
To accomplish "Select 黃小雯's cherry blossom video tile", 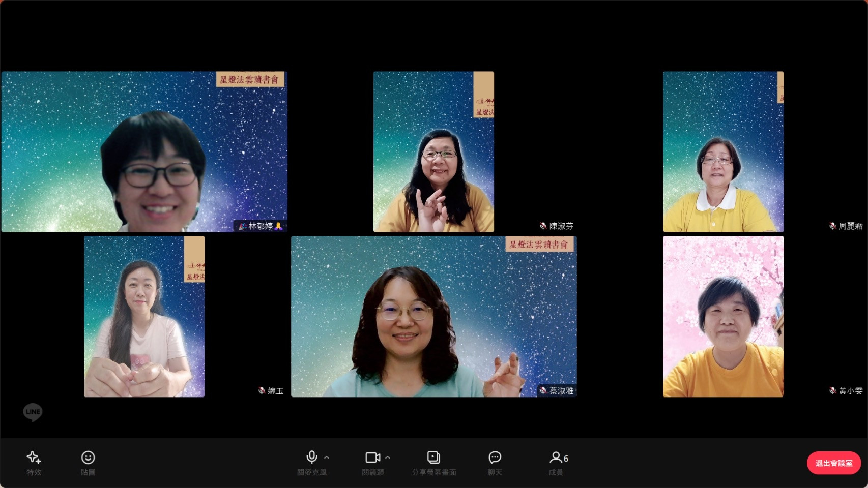I will pyautogui.click(x=723, y=316).
